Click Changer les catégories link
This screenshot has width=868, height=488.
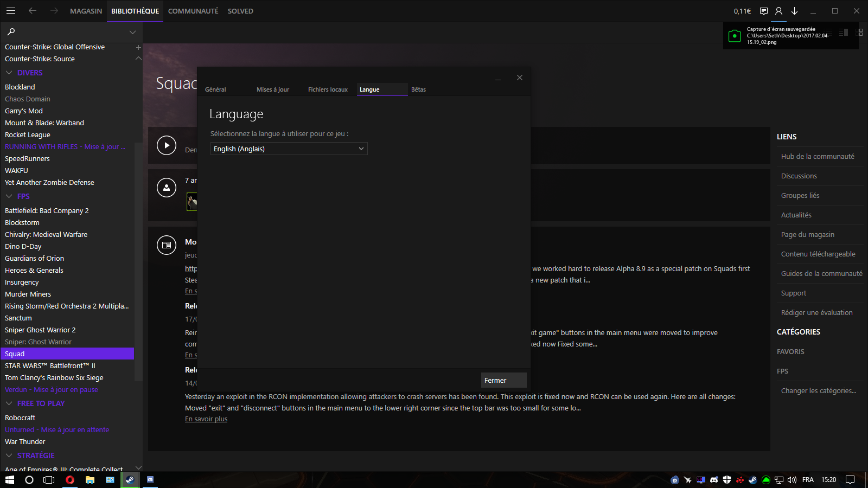point(819,390)
